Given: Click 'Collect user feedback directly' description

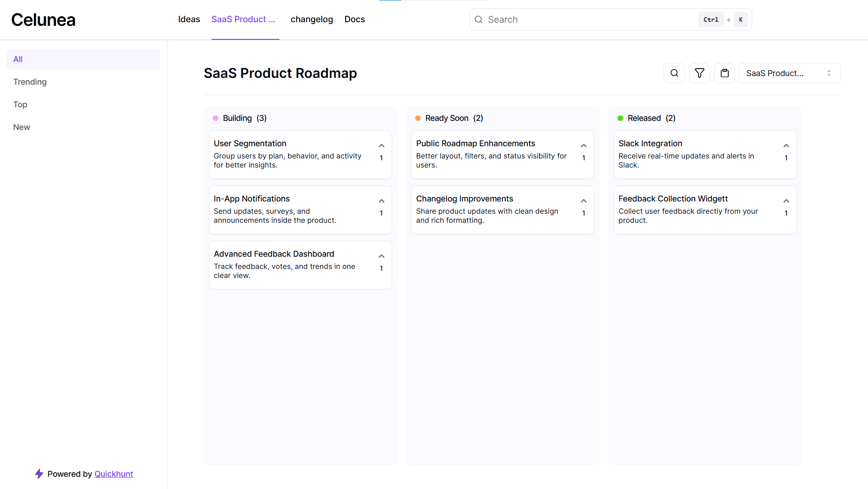Looking at the screenshot, I should pyautogui.click(x=688, y=216).
